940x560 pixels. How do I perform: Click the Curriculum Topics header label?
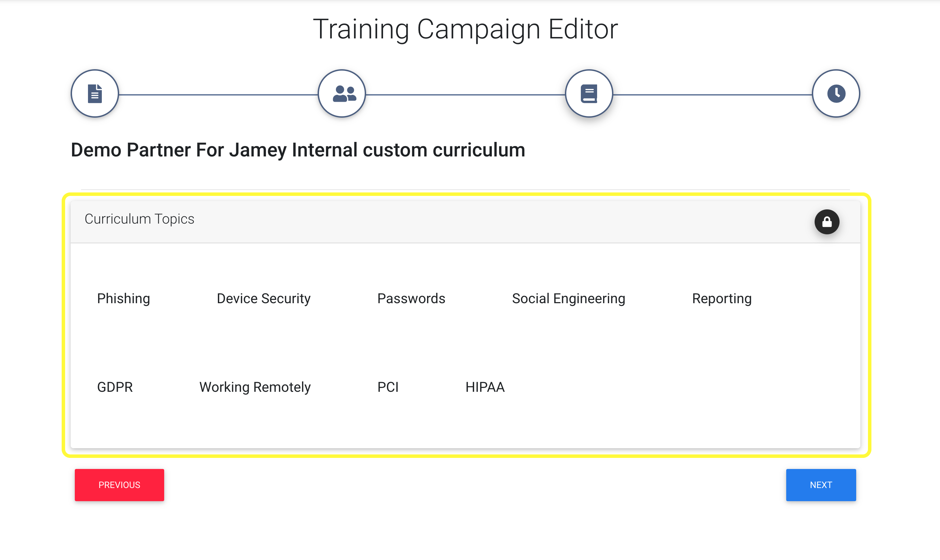139,219
